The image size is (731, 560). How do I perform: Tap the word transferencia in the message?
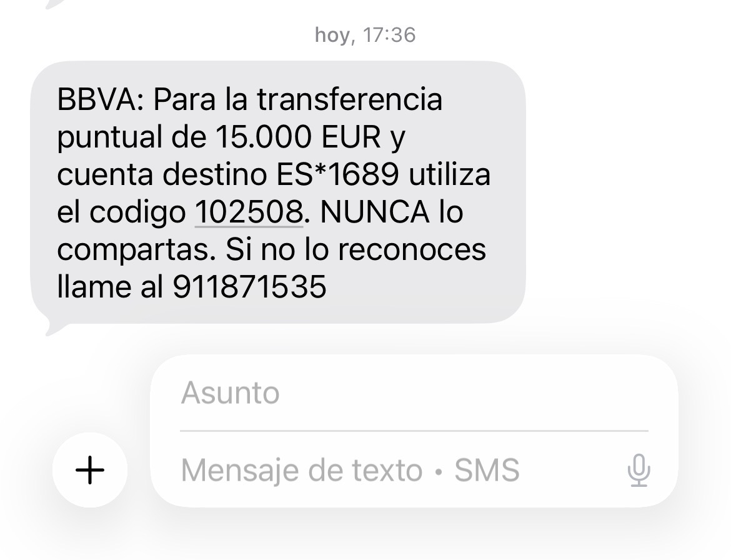(349, 100)
